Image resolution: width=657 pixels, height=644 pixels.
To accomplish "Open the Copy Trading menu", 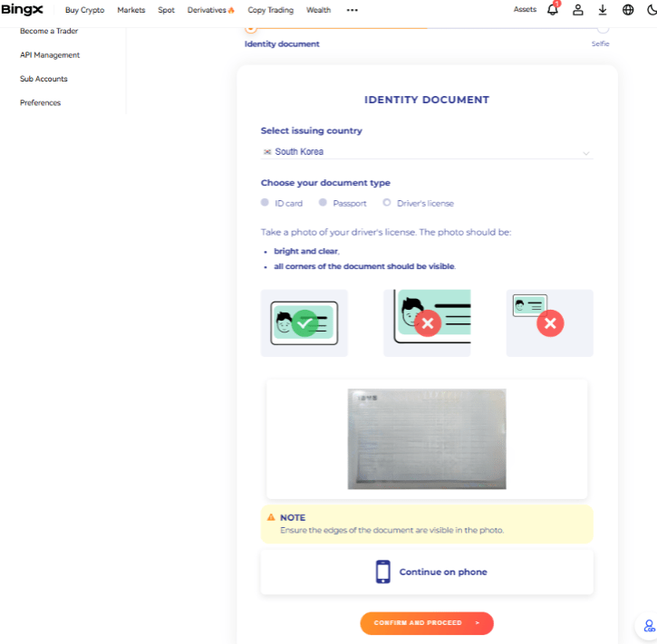I will coord(270,10).
